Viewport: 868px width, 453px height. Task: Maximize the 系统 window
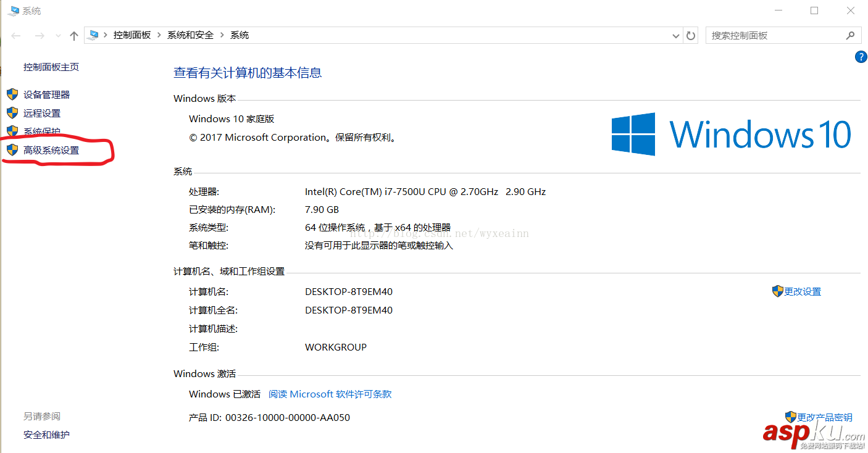(x=814, y=10)
